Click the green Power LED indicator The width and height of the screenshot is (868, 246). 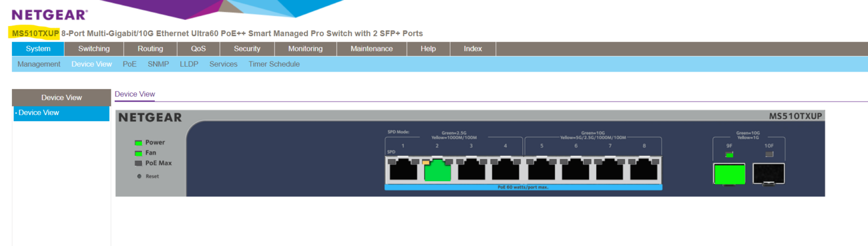(x=138, y=143)
